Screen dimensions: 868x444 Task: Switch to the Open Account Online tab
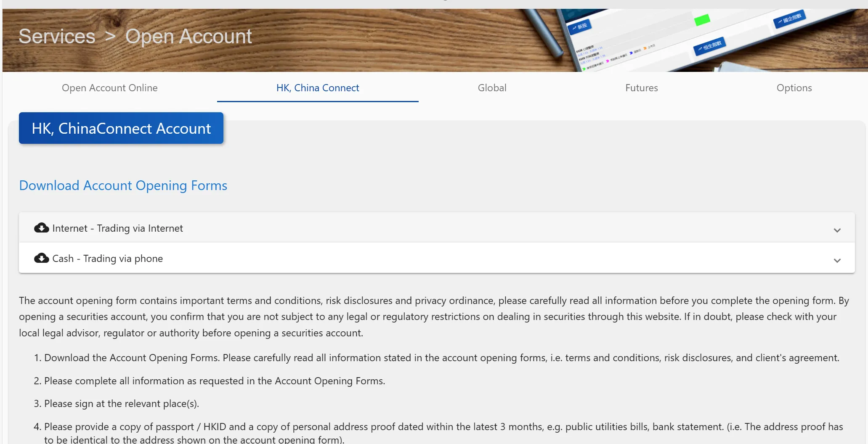pos(110,88)
